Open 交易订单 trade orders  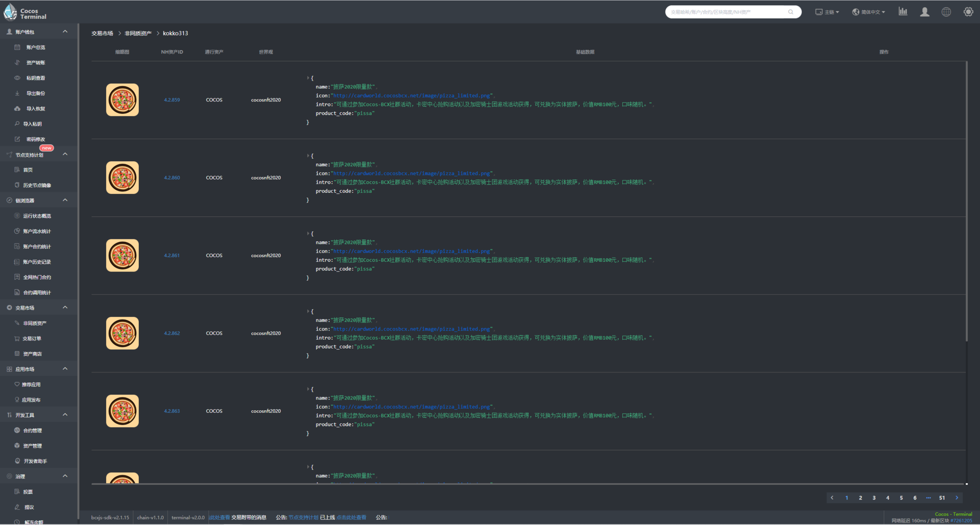coord(32,338)
